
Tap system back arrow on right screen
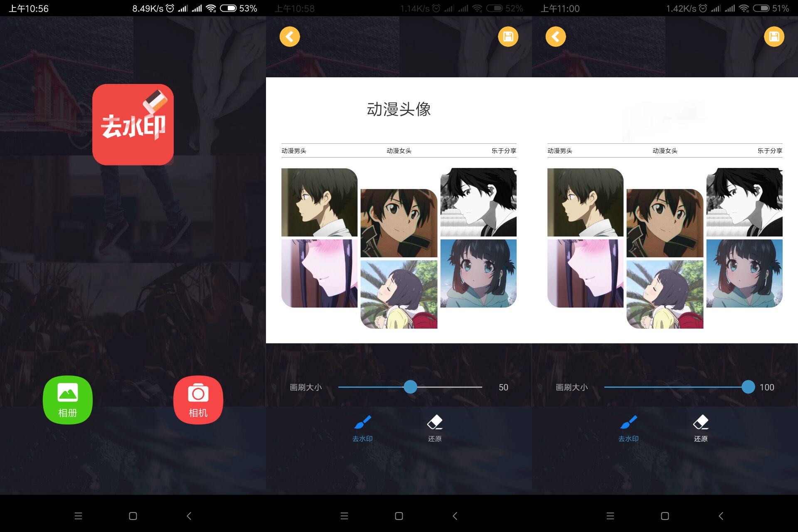pos(721,516)
